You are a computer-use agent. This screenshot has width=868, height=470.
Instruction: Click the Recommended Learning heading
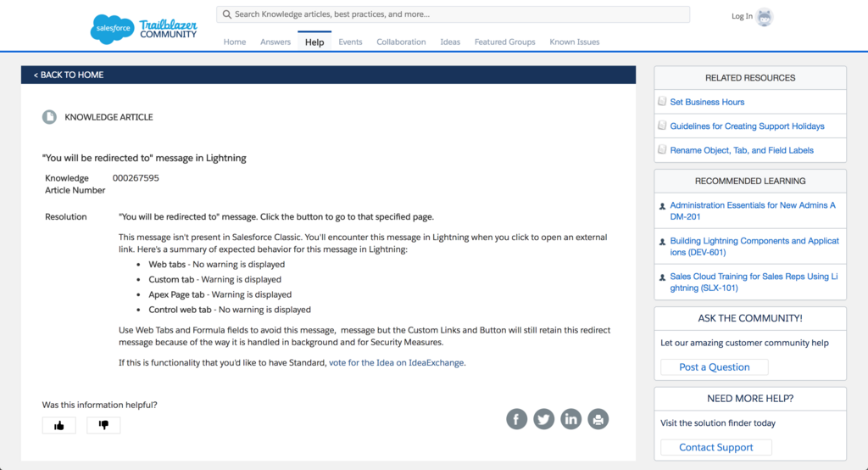(750, 182)
